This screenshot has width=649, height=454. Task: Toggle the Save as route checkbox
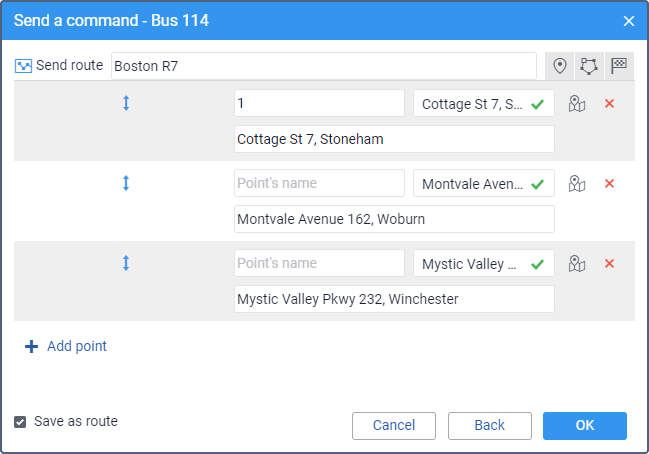point(20,422)
